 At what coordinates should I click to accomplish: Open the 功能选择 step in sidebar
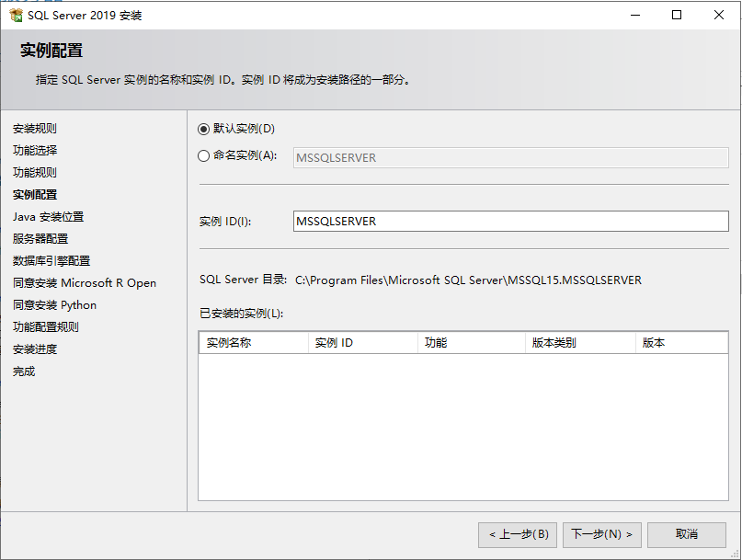point(35,151)
